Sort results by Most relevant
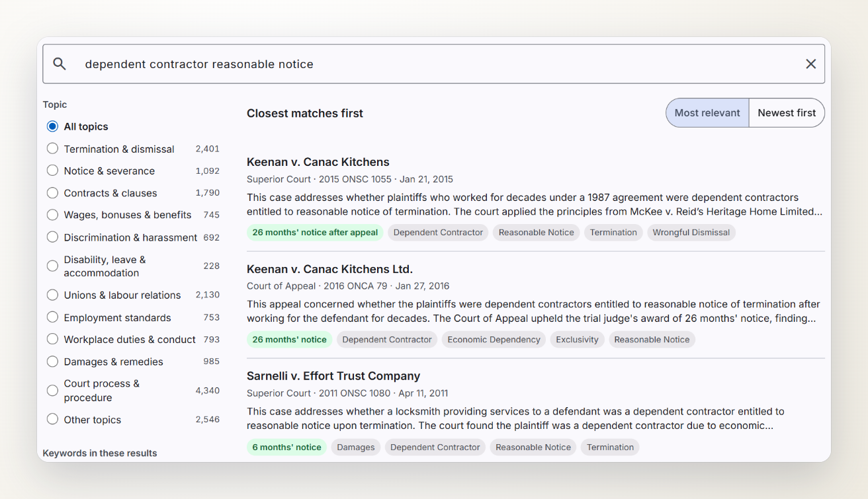 coord(707,113)
